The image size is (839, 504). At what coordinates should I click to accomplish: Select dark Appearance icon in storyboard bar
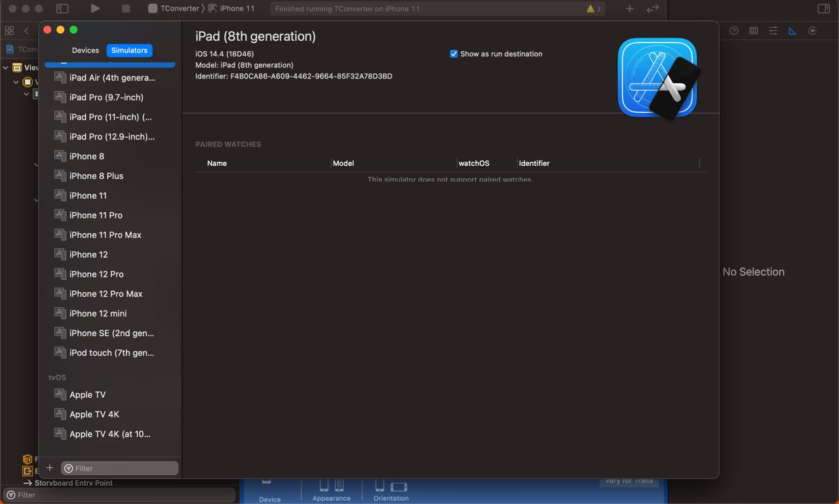(x=339, y=486)
